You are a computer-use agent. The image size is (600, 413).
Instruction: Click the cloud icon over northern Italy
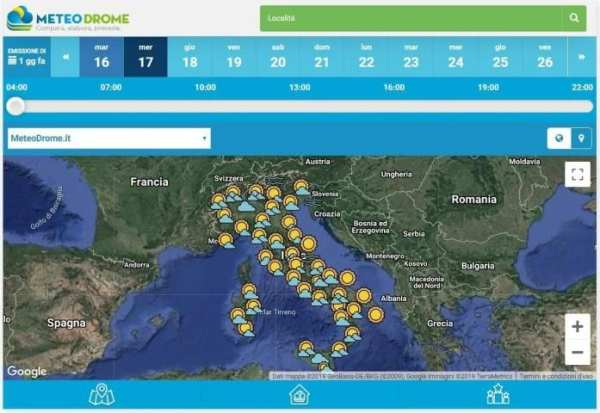pyautogui.click(x=246, y=206)
